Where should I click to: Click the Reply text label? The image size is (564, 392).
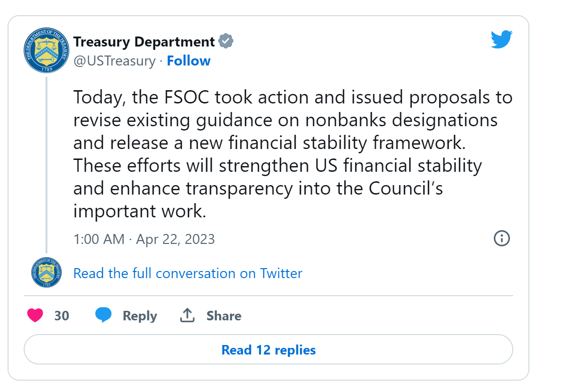(139, 316)
